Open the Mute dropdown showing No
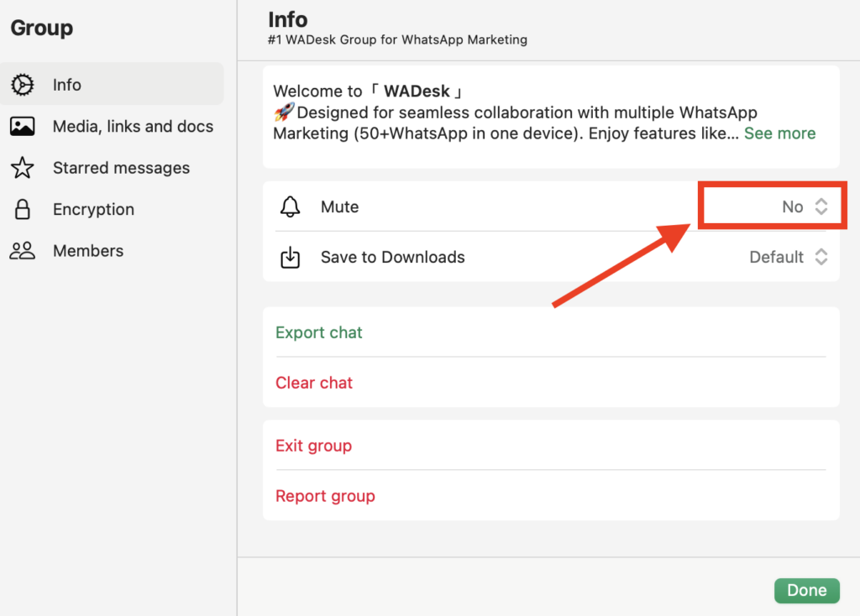Image resolution: width=860 pixels, height=616 pixels. coord(805,206)
